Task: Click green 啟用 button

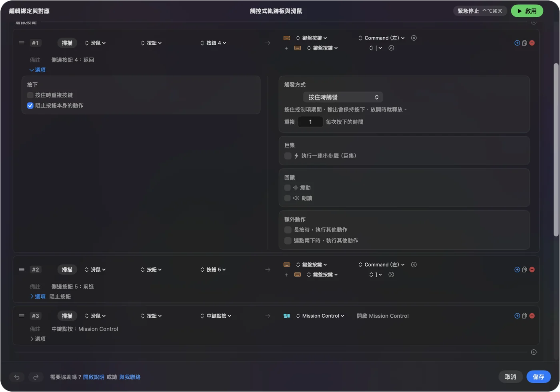Action: coord(527,11)
